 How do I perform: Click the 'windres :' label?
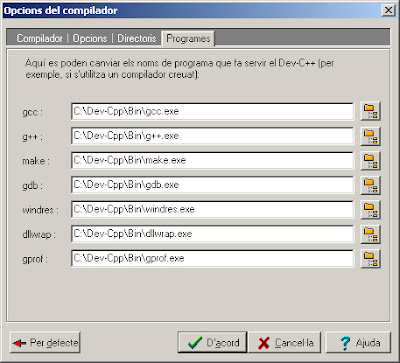click(40, 210)
